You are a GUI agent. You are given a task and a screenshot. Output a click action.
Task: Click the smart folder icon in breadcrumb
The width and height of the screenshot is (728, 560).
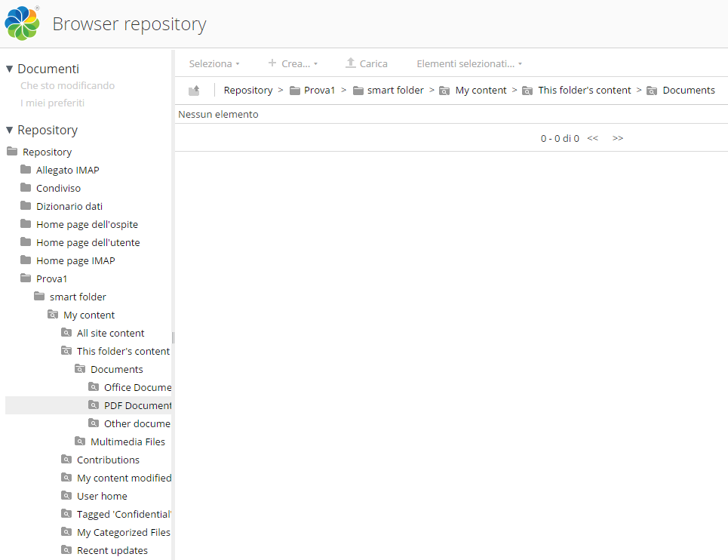coord(358,91)
